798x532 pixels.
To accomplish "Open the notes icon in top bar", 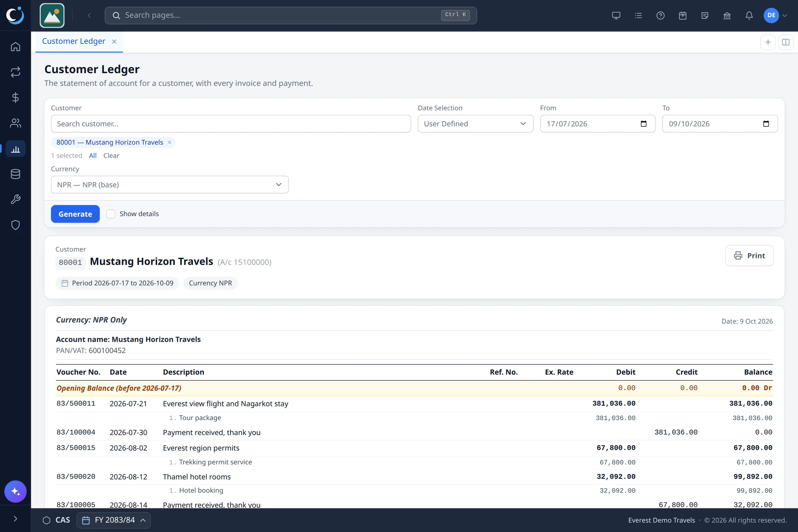I will tap(705, 15).
